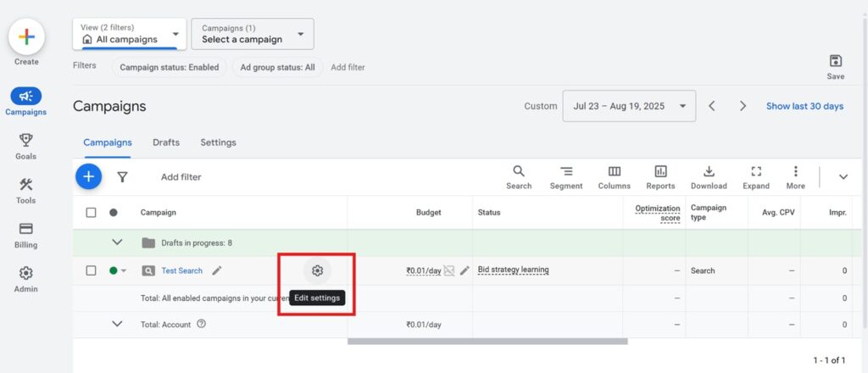Download the campaigns report
868x373 pixels.
click(x=709, y=177)
